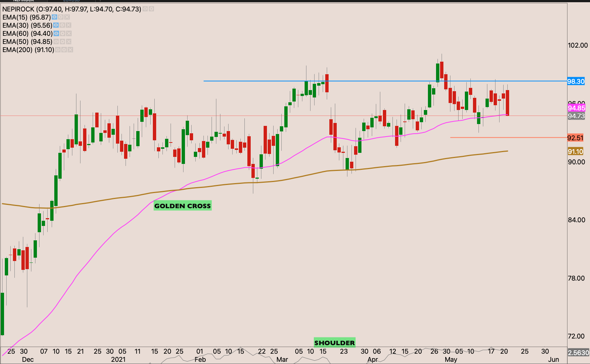Remove the EMA(60) indicator with X
Screen dimensions: 590x364
tap(69, 33)
